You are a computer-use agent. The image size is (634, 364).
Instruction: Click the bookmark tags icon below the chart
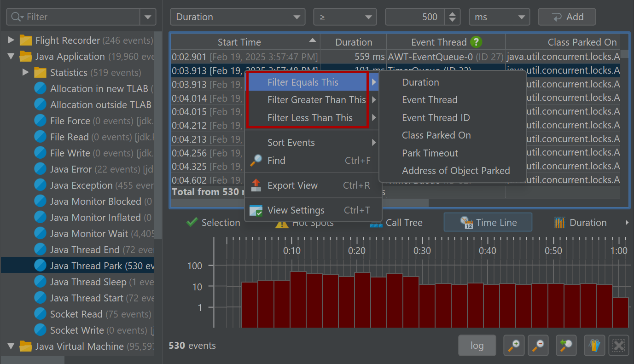(x=594, y=345)
